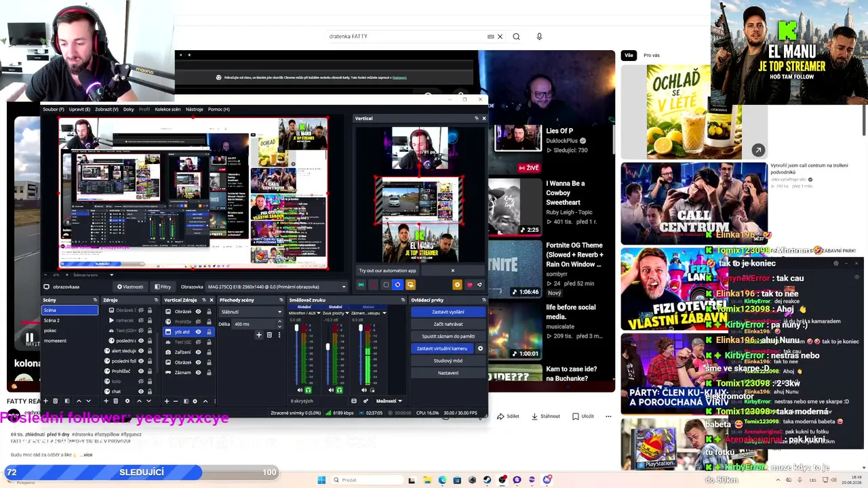Move selected source up in Zdroje
The width and height of the screenshot is (868, 488).
(138, 401)
